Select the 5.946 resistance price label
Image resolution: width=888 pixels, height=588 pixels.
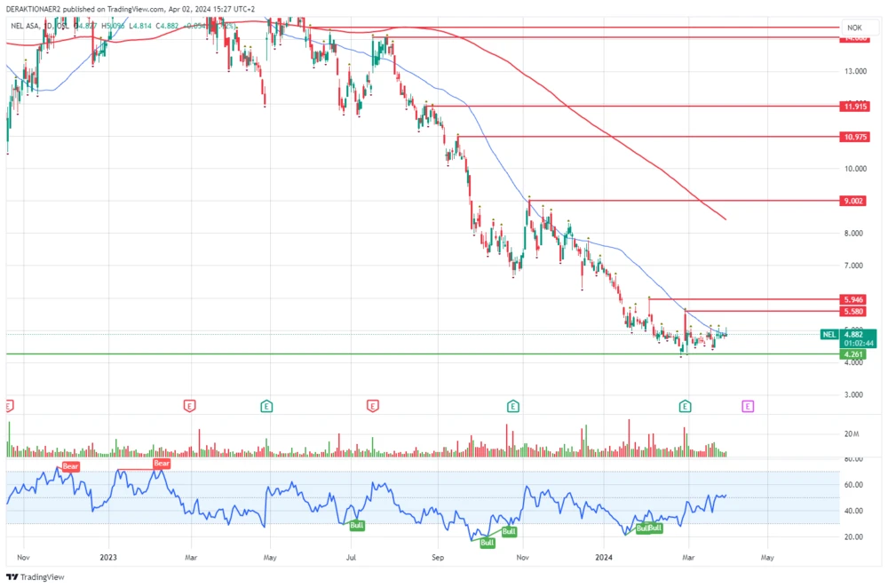click(856, 300)
